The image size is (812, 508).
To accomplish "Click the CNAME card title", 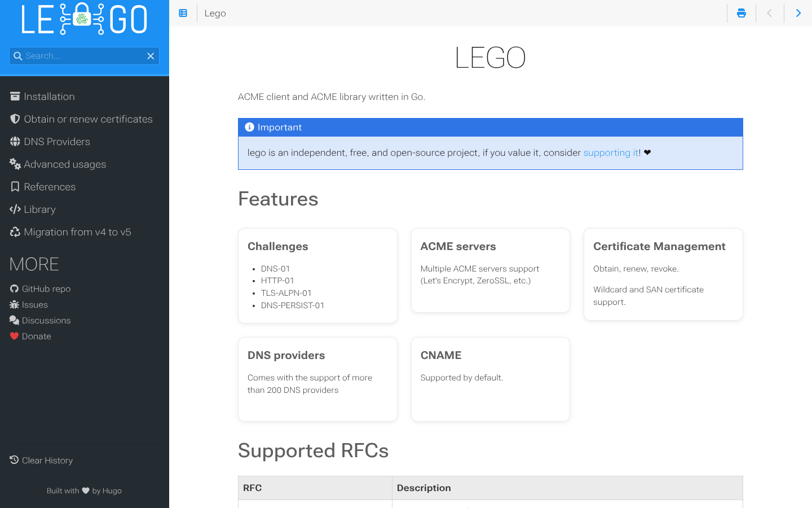I will (441, 356).
